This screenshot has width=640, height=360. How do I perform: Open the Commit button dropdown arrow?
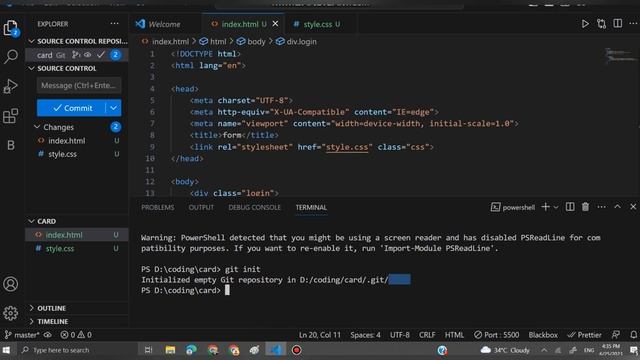[113, 108]
